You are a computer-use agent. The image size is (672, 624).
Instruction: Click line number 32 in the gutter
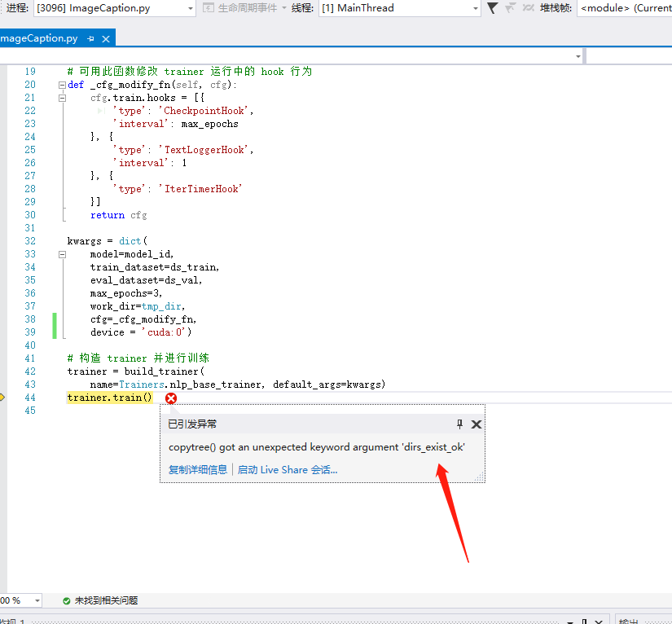coord(30,241)
